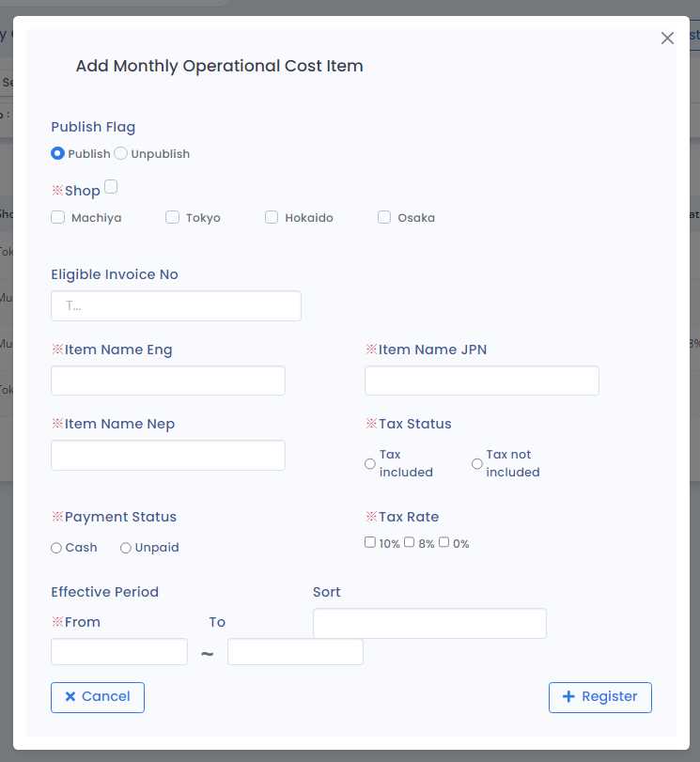Select the Publish radio option
The width and height of the screenshot is (700, 762).
[x=57, y=153]
